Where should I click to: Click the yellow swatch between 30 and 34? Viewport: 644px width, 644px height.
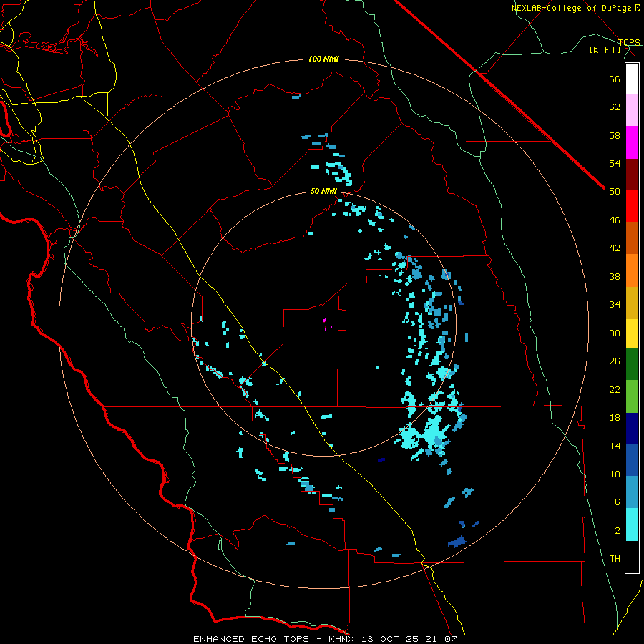[x=632, y=333]
